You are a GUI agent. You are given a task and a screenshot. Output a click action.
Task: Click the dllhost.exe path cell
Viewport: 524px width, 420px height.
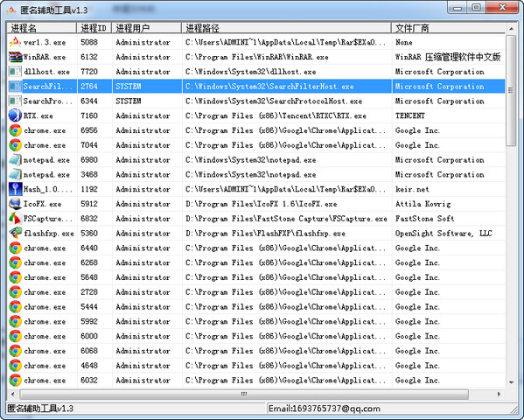287,72
